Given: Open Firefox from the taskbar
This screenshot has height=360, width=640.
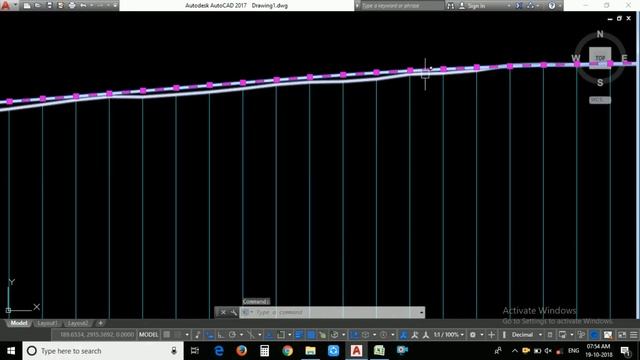Looking at the screenshot, I should coord(242,351).
